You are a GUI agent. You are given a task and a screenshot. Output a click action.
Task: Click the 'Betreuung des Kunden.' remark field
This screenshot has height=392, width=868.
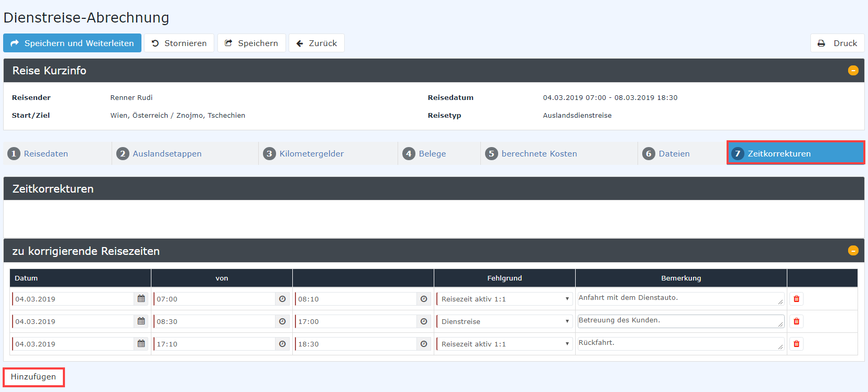[681, 321]
